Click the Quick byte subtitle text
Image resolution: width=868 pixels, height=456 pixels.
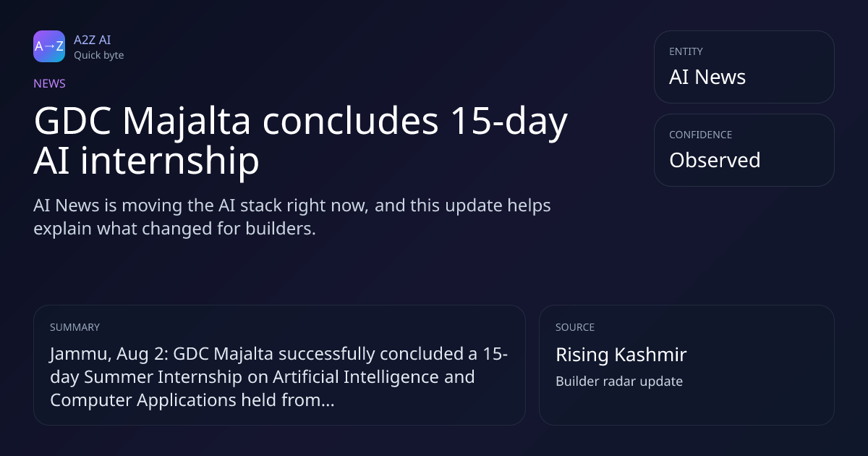click(x=98, y=55)
